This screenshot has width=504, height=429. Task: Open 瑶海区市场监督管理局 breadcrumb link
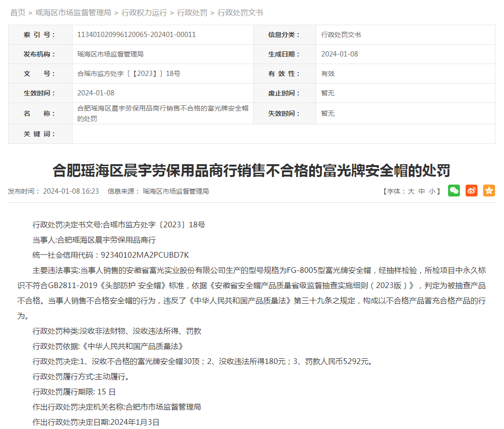[x=73, y=12]
